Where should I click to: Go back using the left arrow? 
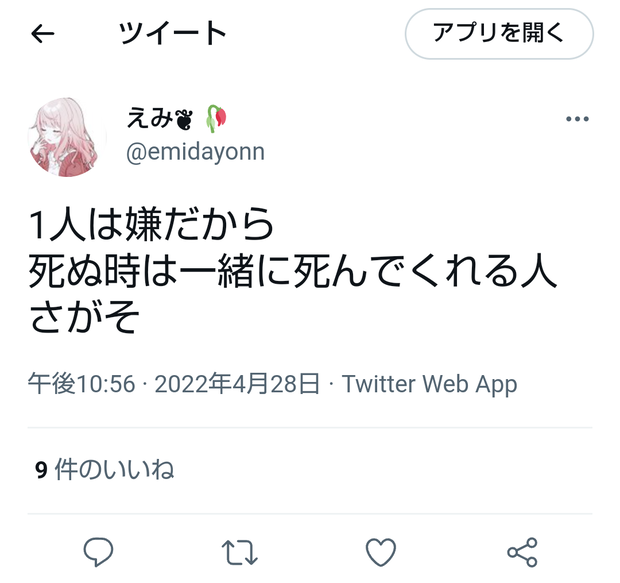tap(42, 33)
